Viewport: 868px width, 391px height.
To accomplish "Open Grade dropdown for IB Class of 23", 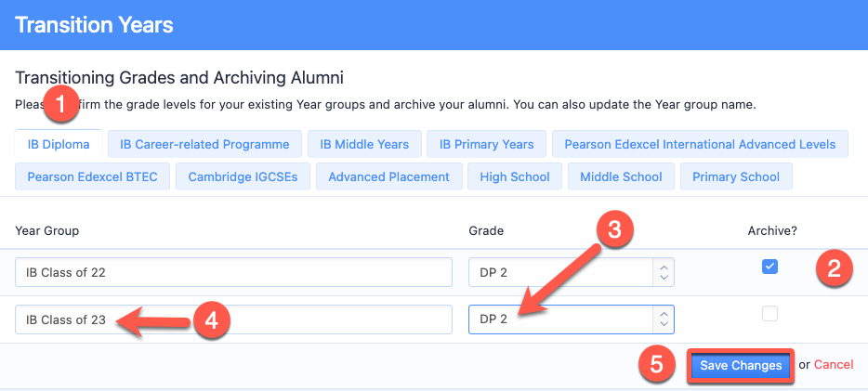I will pyautogui.click(x=572, y=319).
